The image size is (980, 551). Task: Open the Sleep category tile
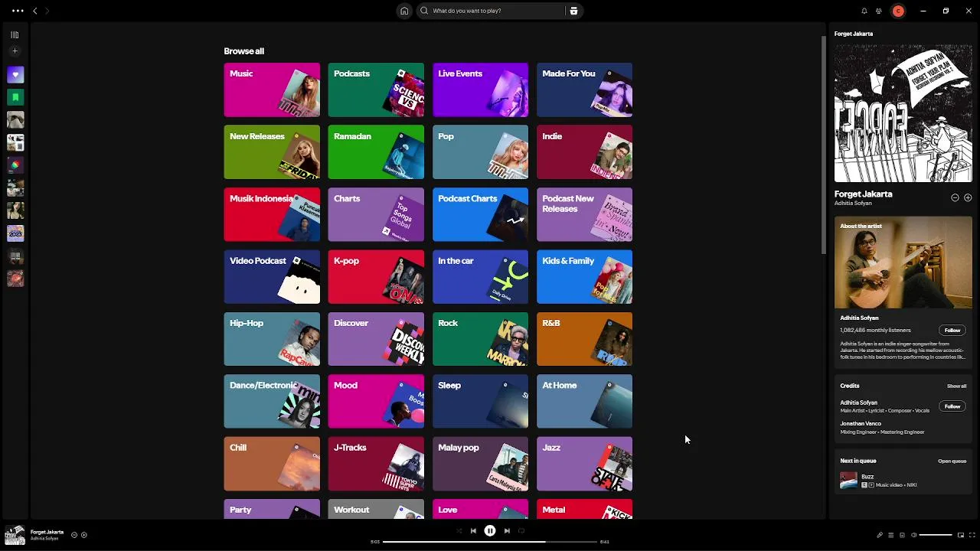pyautogui.click(x=480, y=401)
